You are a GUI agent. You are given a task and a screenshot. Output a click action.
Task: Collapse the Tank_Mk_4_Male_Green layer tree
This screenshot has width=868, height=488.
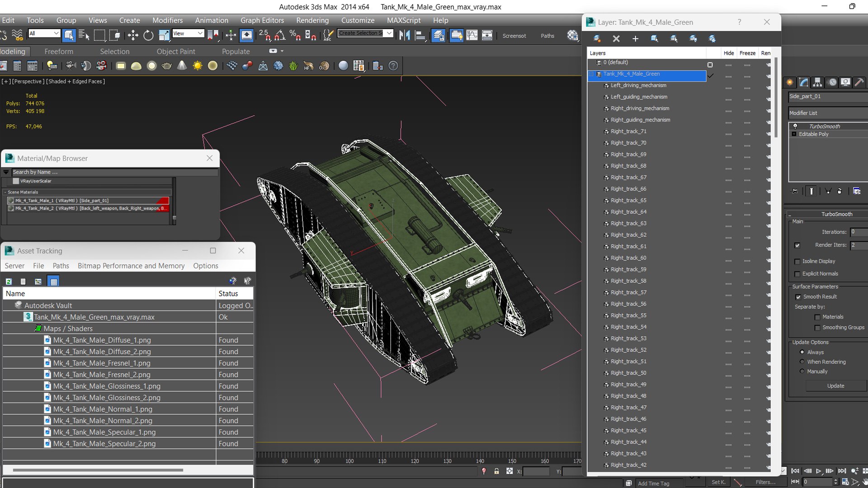pos(591,74)
